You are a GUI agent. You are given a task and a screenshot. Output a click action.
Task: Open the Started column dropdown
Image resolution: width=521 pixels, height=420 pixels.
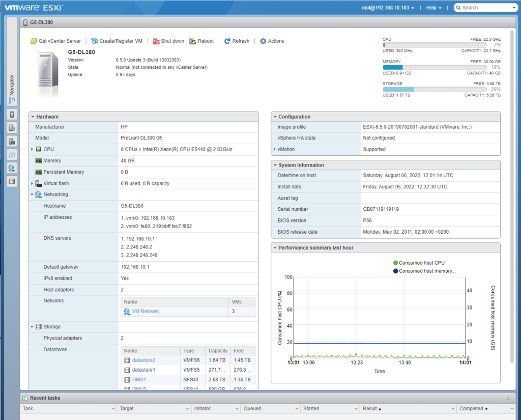click(x=356, y=409)
